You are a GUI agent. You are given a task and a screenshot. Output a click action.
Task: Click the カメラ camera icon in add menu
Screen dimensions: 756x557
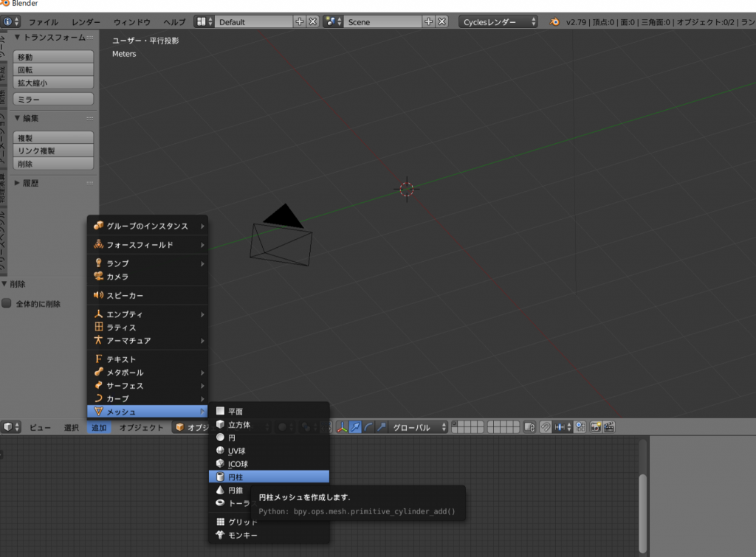98,277
